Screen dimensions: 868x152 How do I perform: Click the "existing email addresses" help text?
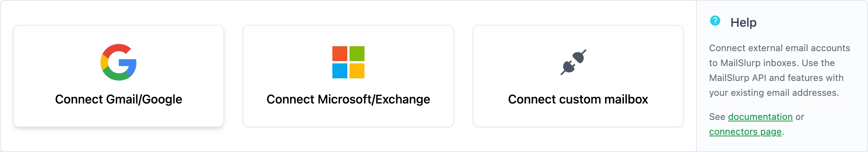tap(785, 93)
